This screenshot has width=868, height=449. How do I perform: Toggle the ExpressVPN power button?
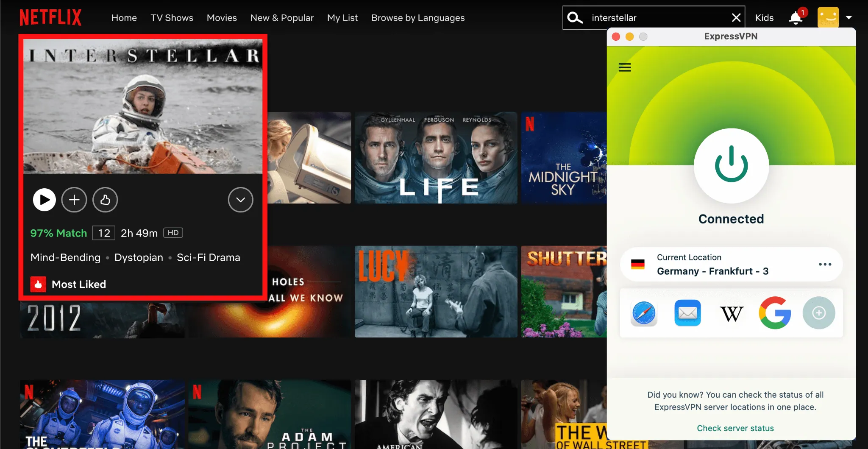click(x=731, y=166)
